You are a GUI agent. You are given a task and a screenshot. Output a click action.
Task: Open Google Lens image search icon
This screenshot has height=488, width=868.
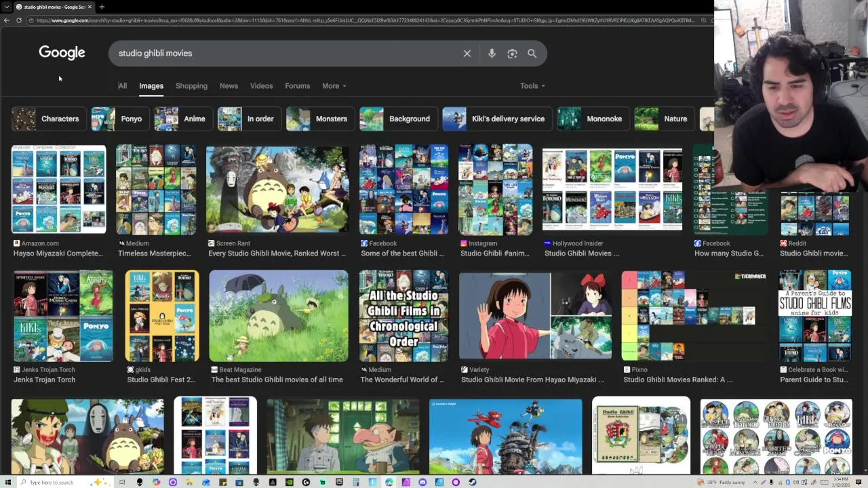pos(512,54)
